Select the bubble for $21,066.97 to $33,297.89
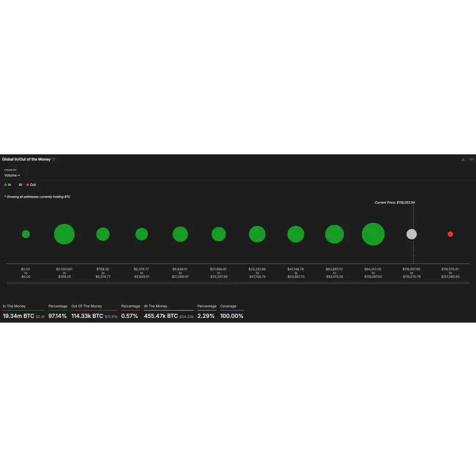This screenshot has height=476, width=476. pos(218,234)
